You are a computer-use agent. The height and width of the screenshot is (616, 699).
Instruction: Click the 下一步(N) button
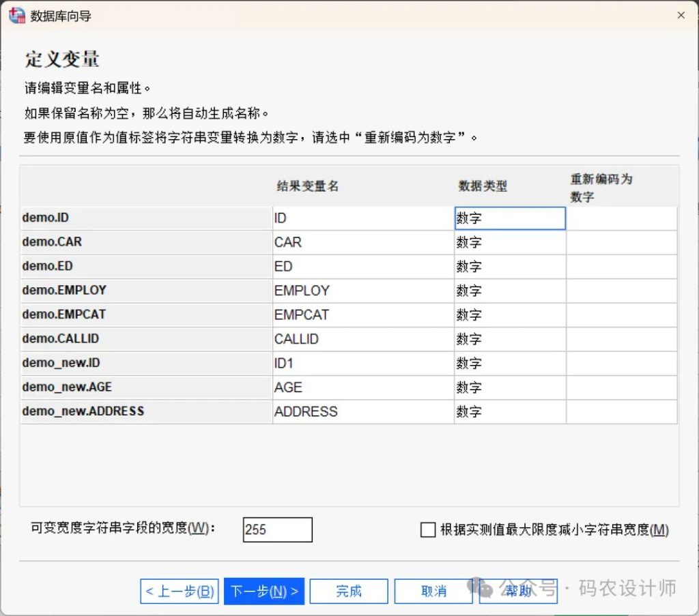pyautogui.click(x=264, y=591)
